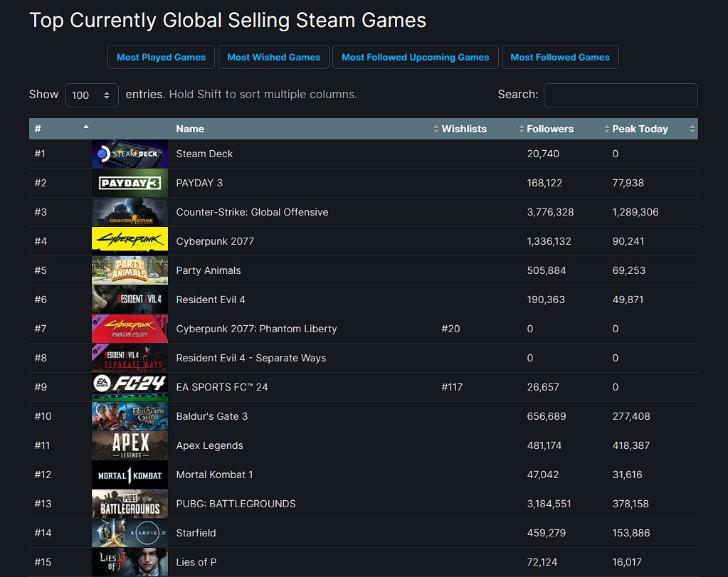Click the #1 rank cell
The image size is (728, 577).
pyautogui.click(x=40, y=154)
